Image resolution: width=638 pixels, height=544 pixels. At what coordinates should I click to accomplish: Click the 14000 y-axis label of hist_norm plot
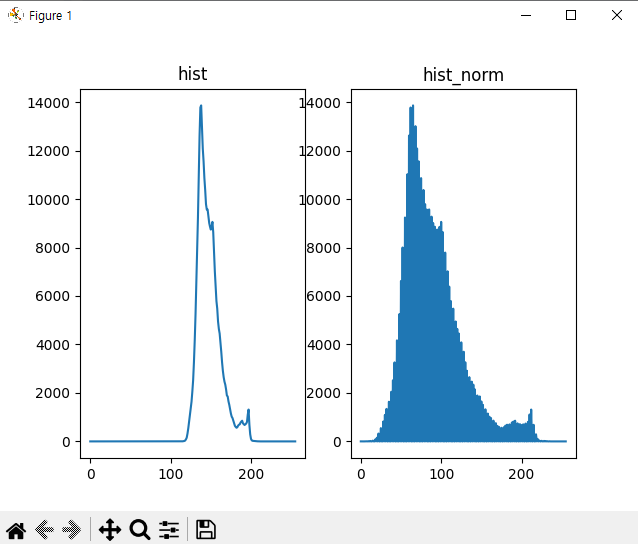pyautogui.click(x=320, y=103)
